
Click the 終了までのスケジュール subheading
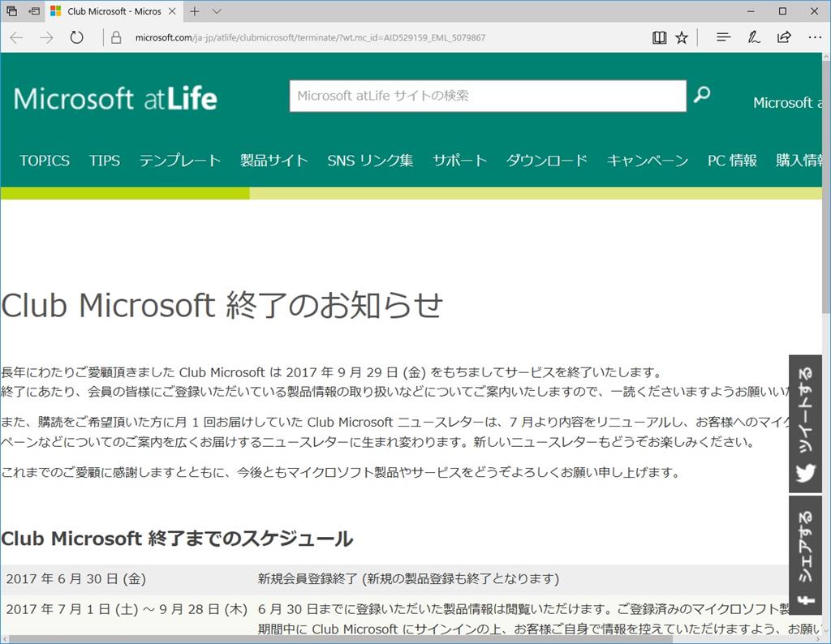(177, 539)
